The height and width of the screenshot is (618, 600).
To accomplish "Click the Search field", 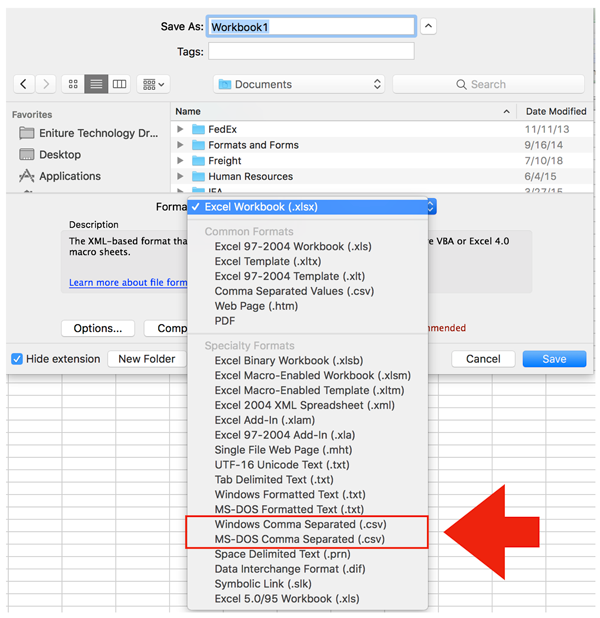I will click(x=488, y=84).
